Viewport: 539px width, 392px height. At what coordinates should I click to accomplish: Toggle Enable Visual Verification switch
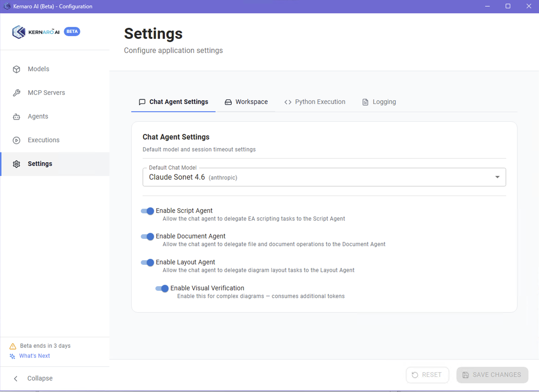[x=162, y=288]
